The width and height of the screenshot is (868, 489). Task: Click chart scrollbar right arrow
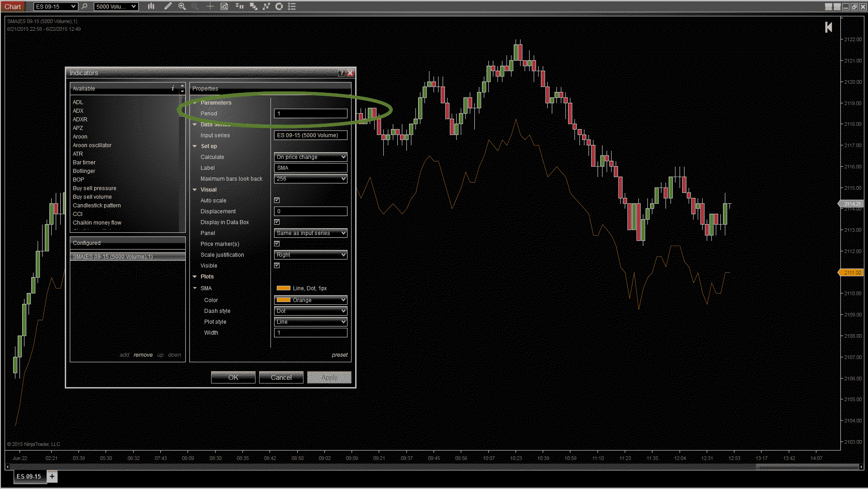pyautogui.click(x=861, y=467)
